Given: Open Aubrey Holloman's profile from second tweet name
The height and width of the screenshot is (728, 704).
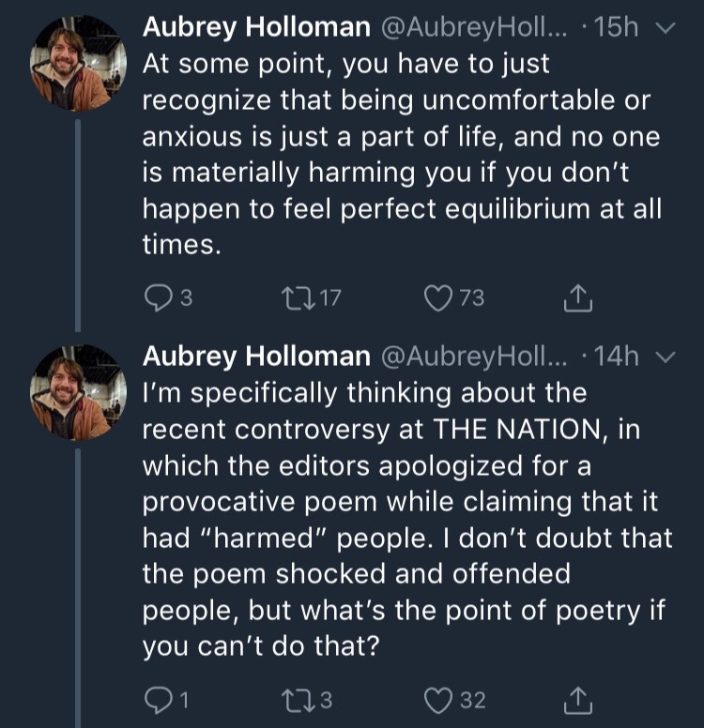Looking at the screenshot, I should [x=256, y=356].
